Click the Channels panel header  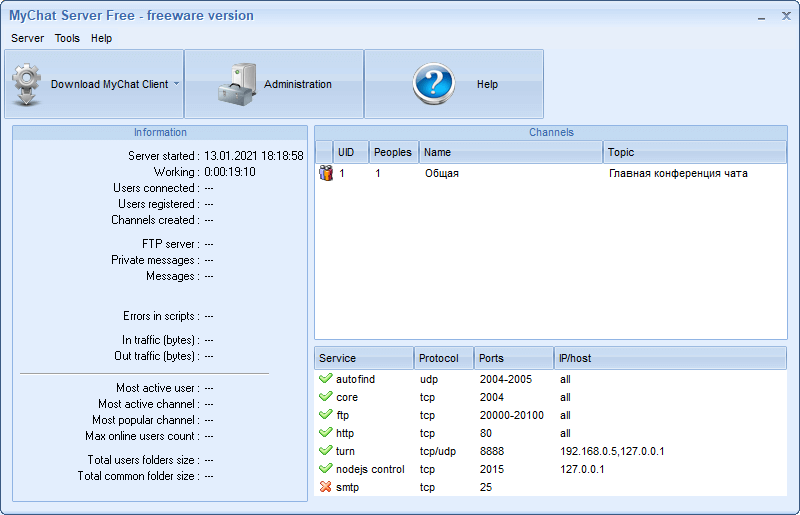coord(551,132)
